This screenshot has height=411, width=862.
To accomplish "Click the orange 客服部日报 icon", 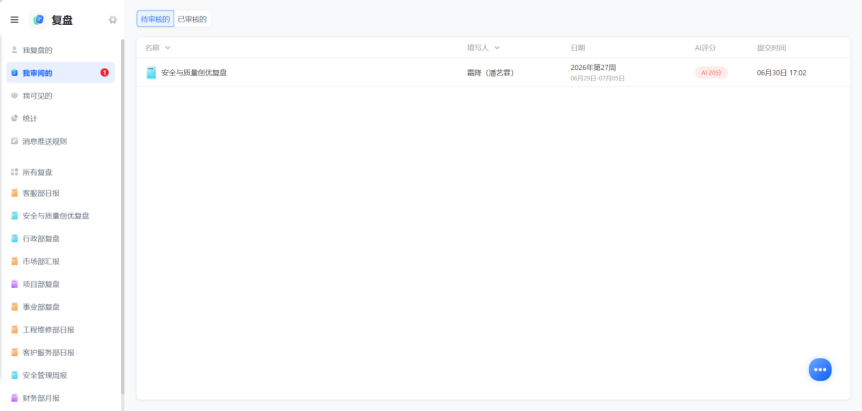I will click(15, 193).
